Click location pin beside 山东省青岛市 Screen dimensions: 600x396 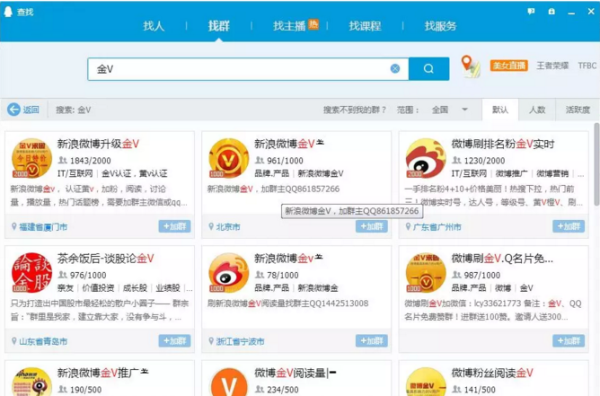click(14, 341)
